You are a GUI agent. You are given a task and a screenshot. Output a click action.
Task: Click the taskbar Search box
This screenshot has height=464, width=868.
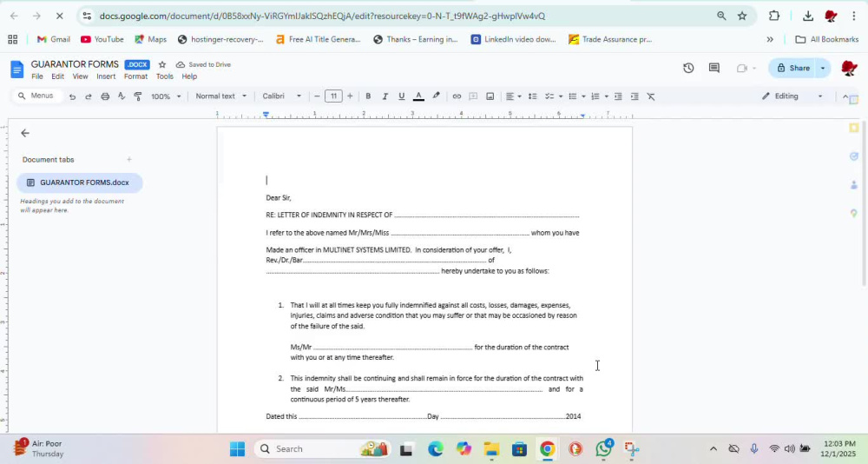tap(323, 448)
